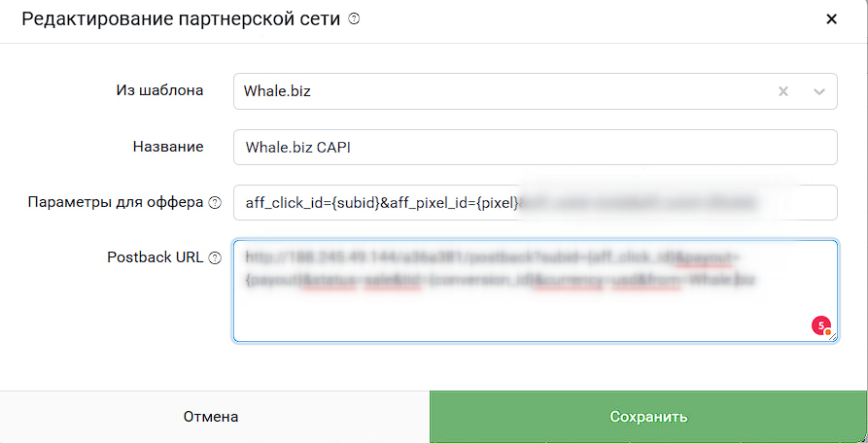This screenshot has height=443, width=868.
Task: Click the offer parameters field starting with aff_click_id
Action: click(x=536, y=202)
